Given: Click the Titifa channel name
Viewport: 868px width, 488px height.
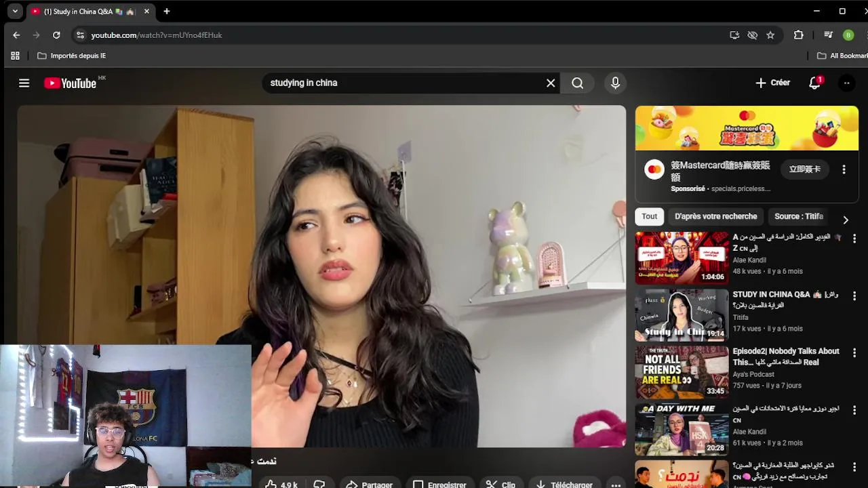Looking at the screenshot, I should [741, 317].
